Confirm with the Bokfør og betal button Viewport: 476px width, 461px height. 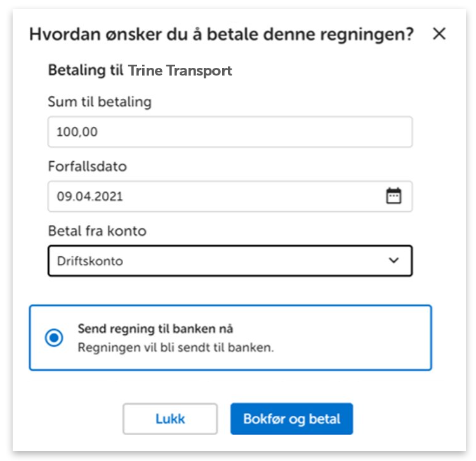291,419
